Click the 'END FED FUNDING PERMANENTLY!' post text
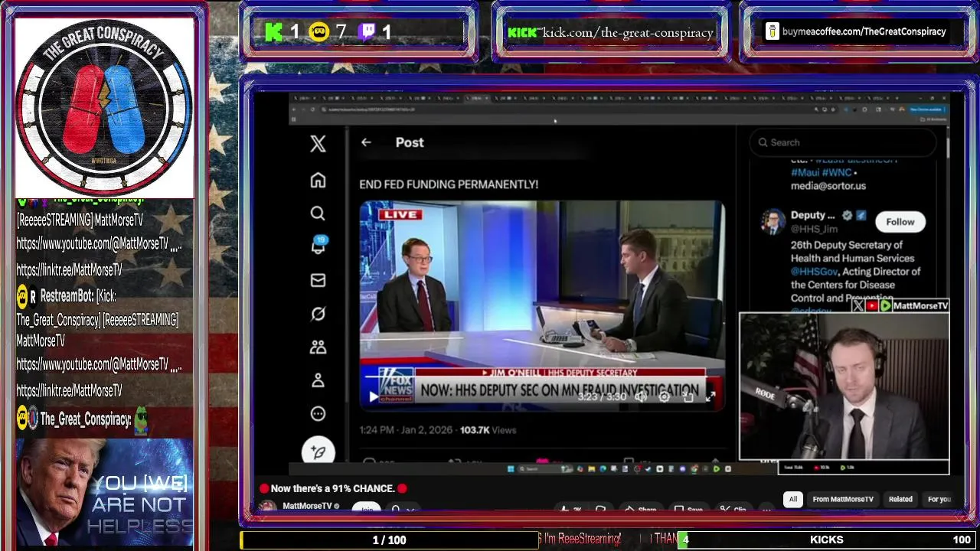The image size is (980, 551). pos(449,184)
